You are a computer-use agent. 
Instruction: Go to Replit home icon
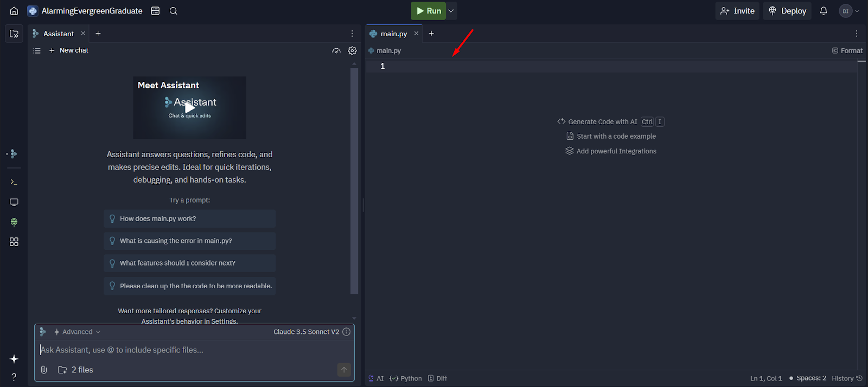pyautogui.click(x=14, y=11)
